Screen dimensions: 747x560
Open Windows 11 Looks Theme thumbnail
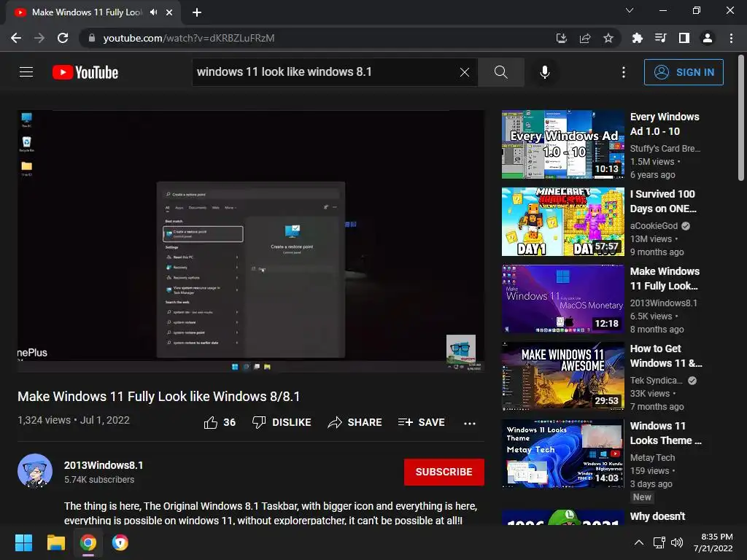pos(562,454)
